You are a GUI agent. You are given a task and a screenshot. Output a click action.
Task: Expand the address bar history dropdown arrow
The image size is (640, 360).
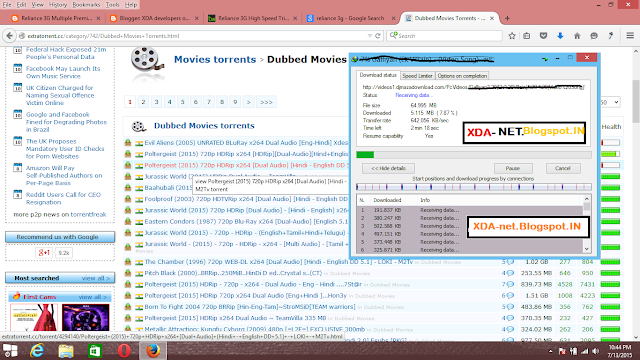coord(369,36)
